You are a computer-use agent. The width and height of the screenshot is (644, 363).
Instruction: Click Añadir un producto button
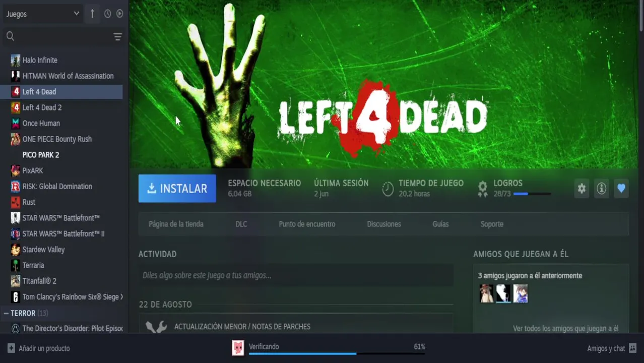(x=39, y=348)
